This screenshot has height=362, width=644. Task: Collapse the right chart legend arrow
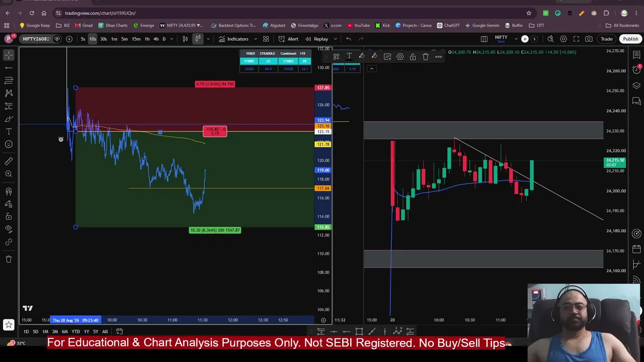(371, 68)
